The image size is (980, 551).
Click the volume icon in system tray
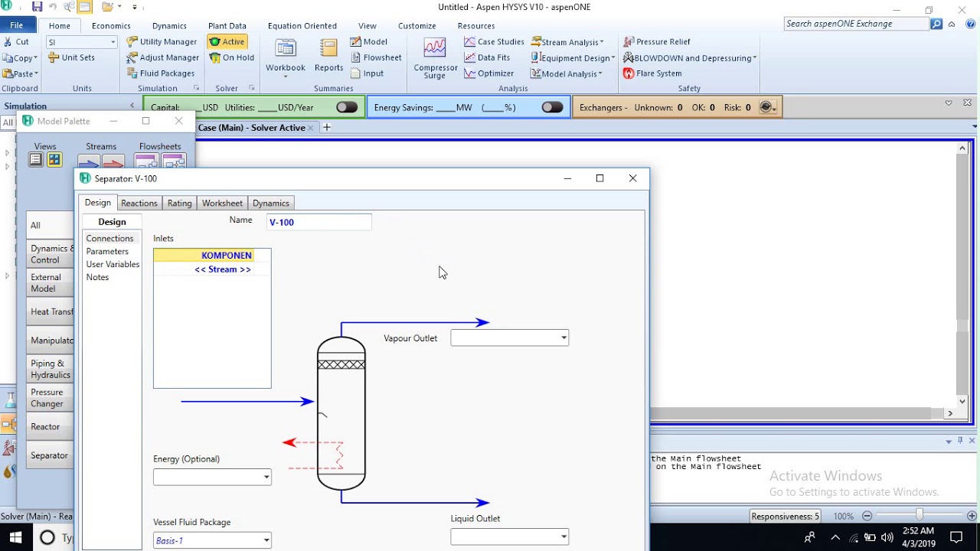pos(887,538)
